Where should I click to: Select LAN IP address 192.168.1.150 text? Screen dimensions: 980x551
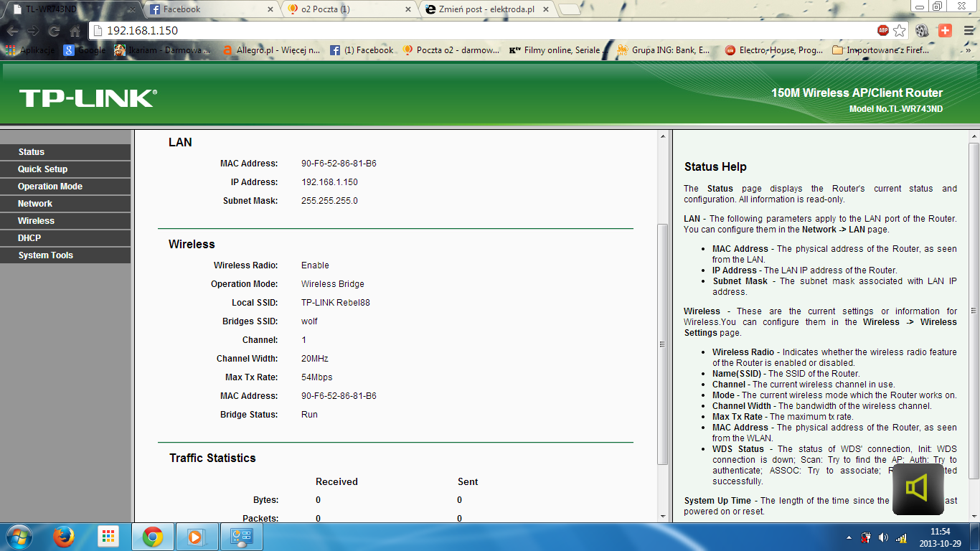329,182
